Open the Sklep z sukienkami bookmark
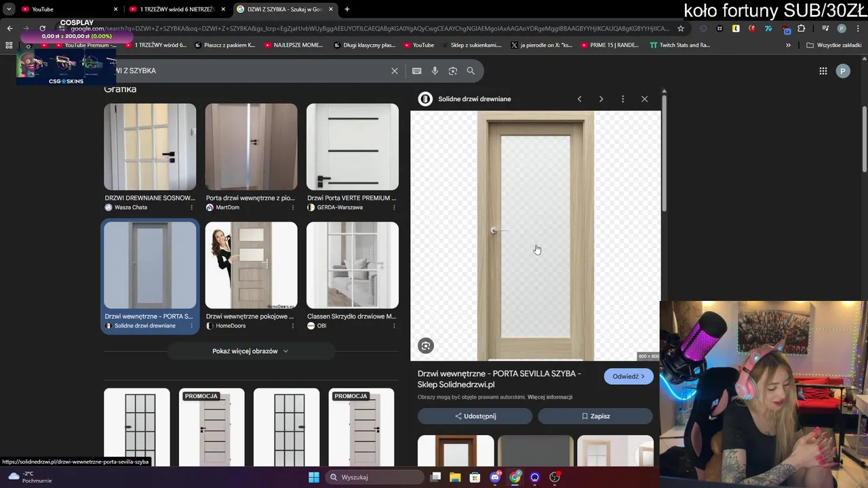The width and height of the screenshot is (868, 488). pos(471,45)
